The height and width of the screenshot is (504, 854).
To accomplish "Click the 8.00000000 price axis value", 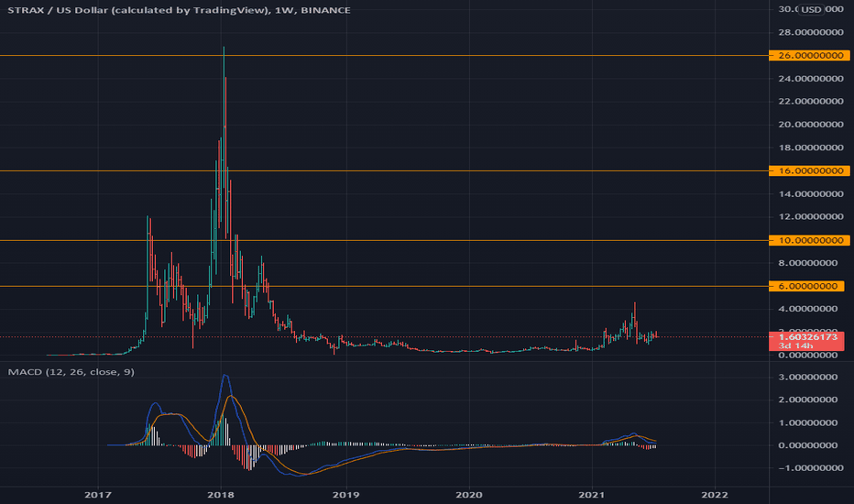I will click(808, 263).
